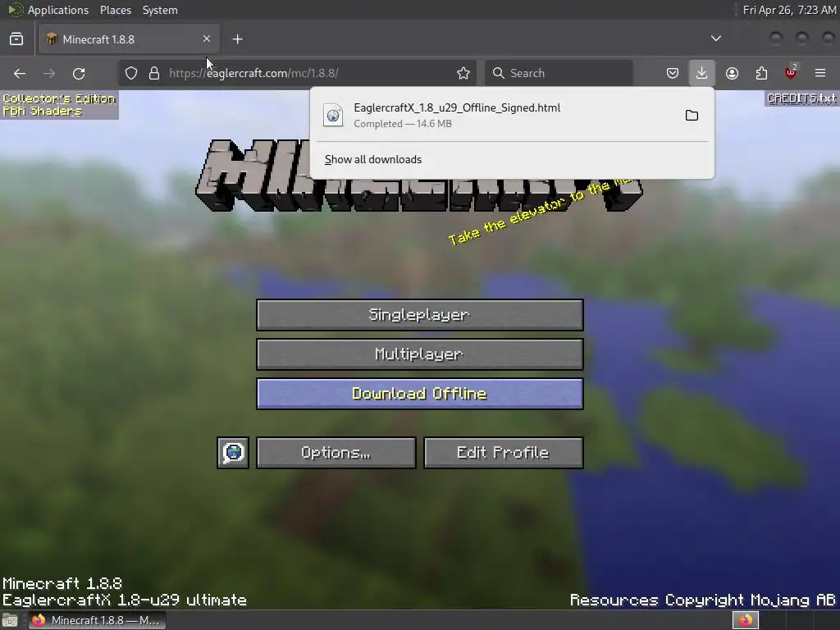This screenshot has width=840, height=630.
Task: Click the Forward navigation arrow
Action: tap(48, 73)
